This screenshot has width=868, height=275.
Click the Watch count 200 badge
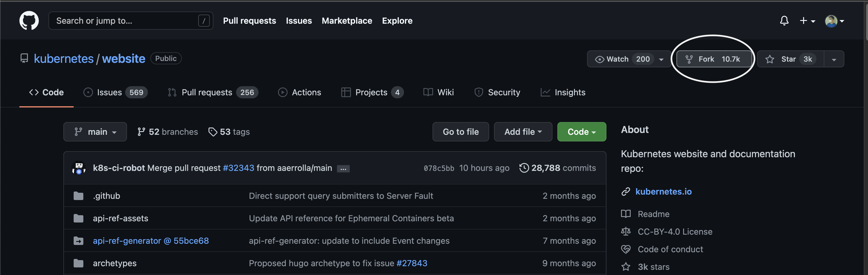(x=643, y=59)
